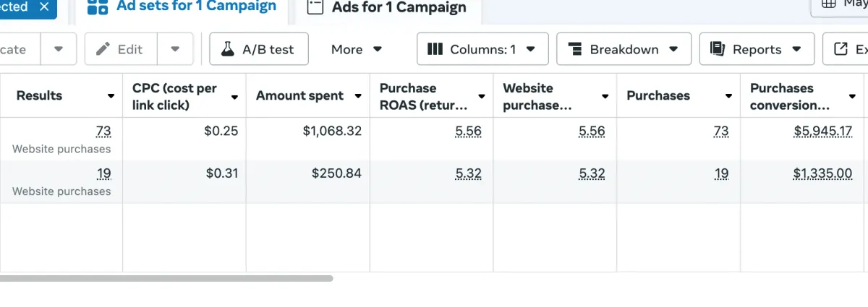
Task: Click the A/B test flask icon
Action: click(x=228, y=49)
